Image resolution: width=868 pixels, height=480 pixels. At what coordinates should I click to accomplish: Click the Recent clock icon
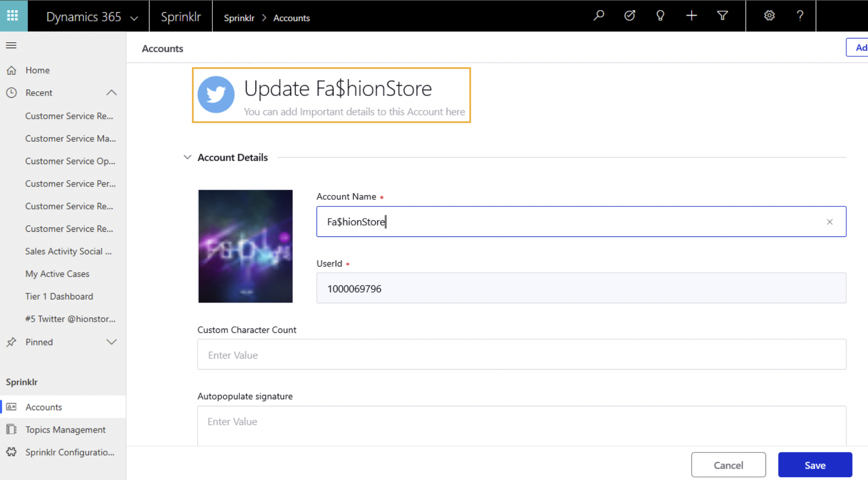(x=12, y=93)
